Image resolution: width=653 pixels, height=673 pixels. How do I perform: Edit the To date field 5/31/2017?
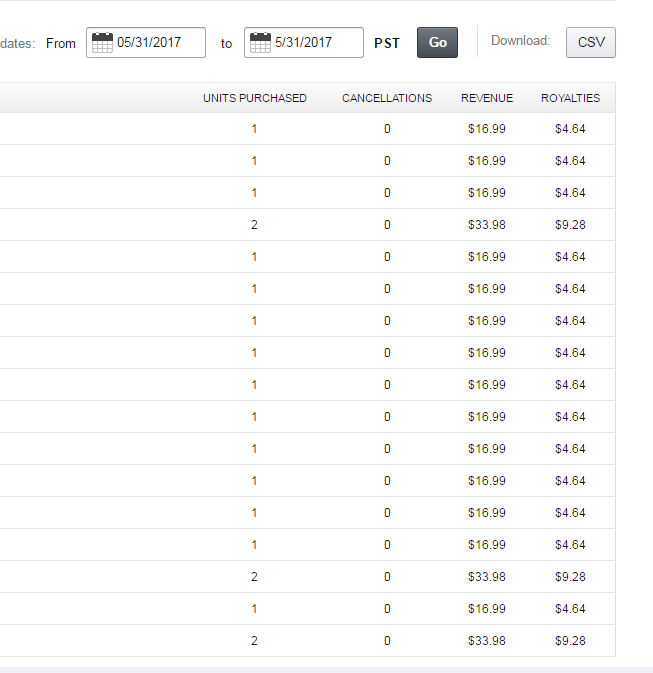pos(304,42)
